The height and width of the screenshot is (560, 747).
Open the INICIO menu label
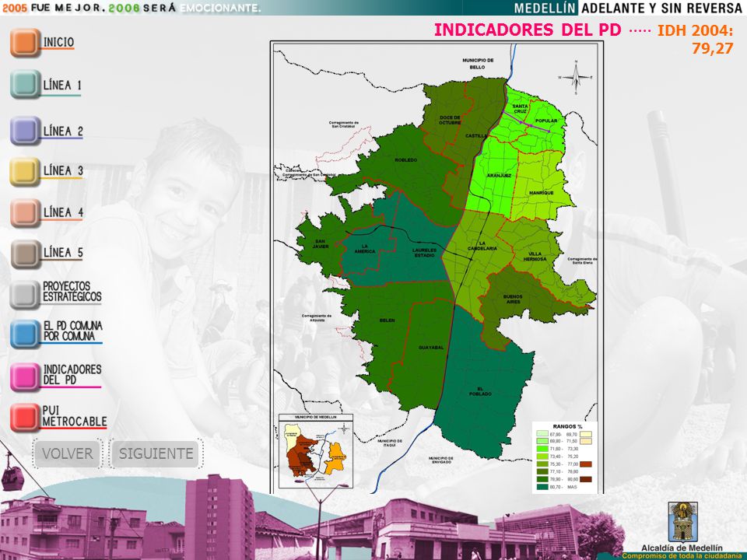tap(58, 42)
